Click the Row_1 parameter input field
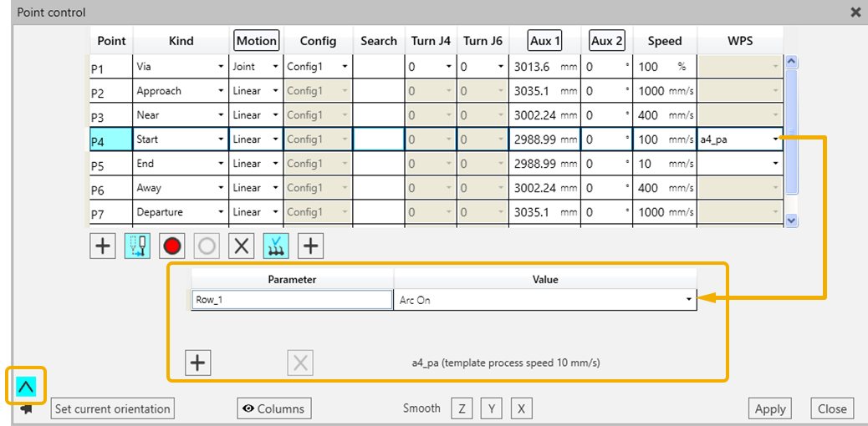Screen dimensions: 868x426 [292, 300]
